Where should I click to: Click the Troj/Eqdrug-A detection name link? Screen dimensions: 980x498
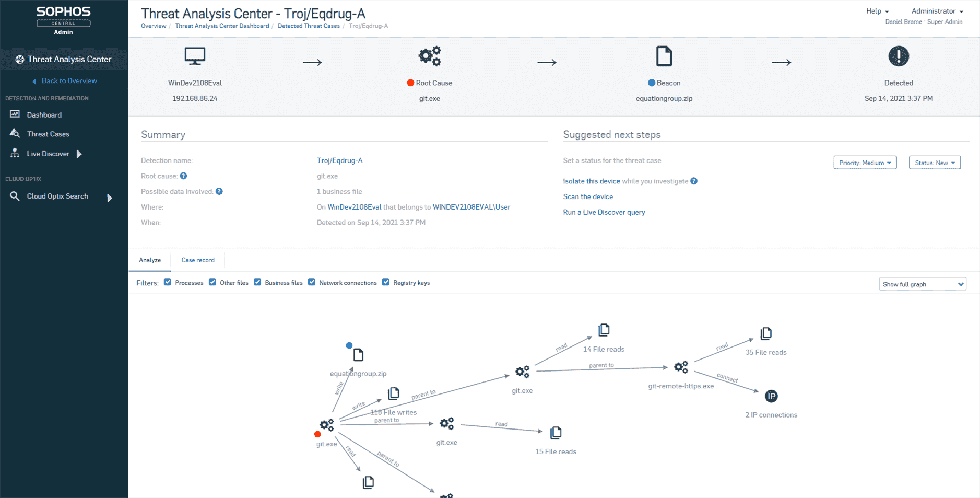[x=340, y=160]
